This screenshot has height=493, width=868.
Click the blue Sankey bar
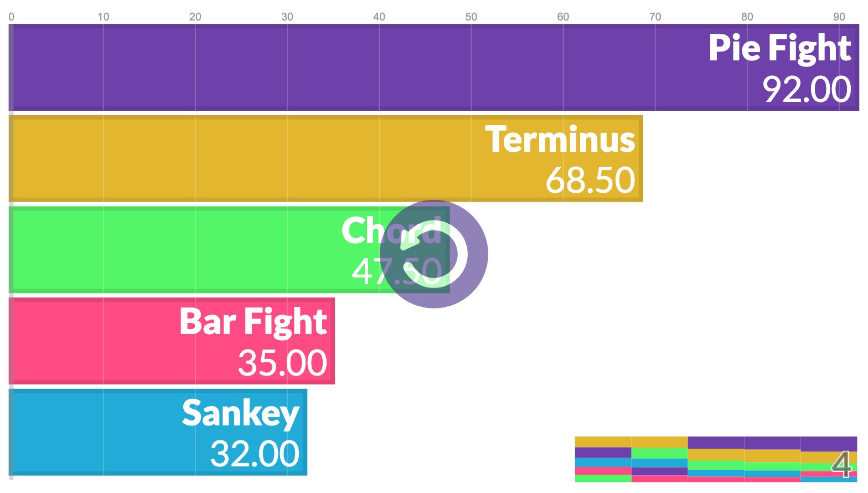tap(158, 432)
